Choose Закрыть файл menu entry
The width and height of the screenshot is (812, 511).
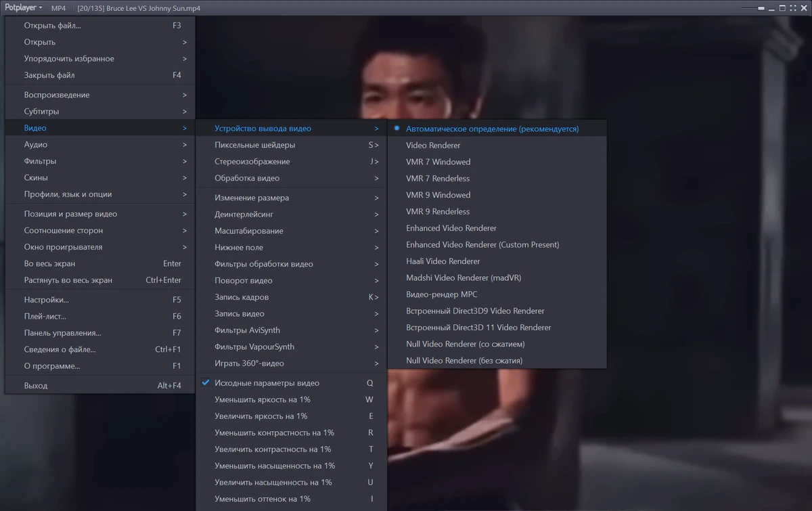point(100,75)
